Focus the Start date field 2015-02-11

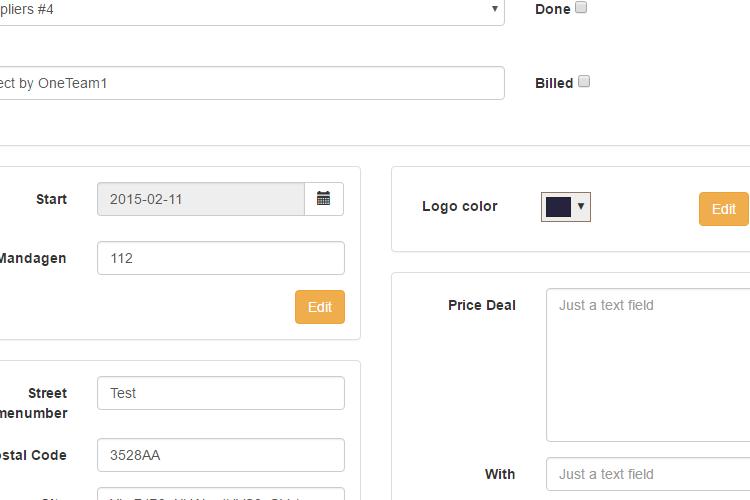tap(201, 199)
